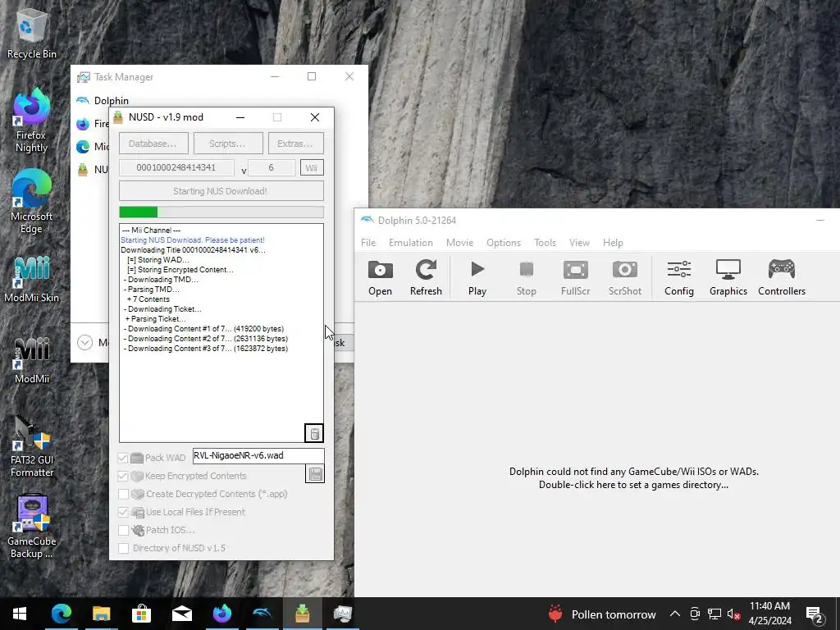Toggle FullScr in Dolphin toolbar

click(575, 277)
